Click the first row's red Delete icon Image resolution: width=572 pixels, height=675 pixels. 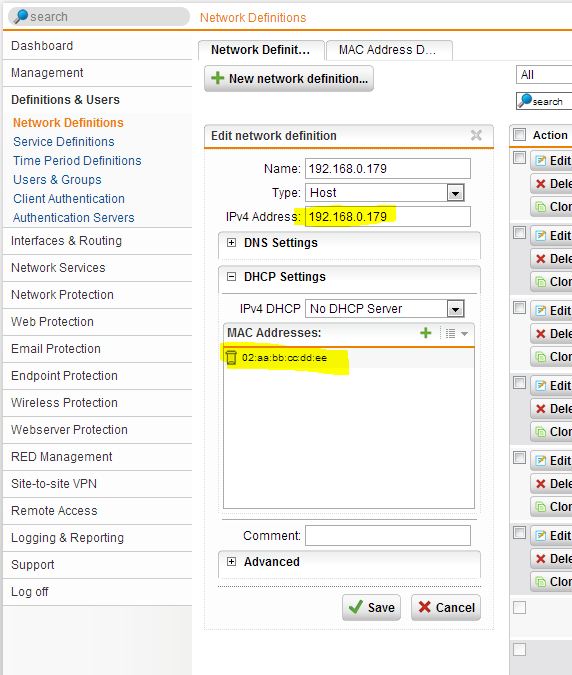click(540, 184)
